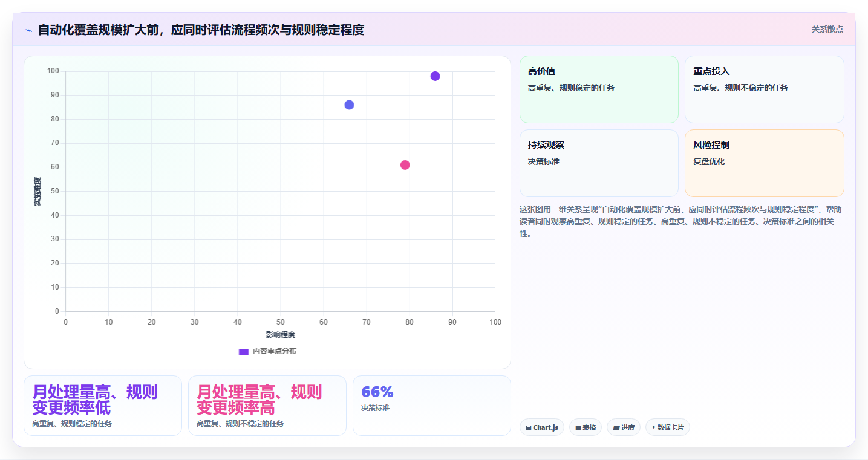Click the square icon in the 表格 tag
The width and height of the screenshot is (868, 460).
point(578,427)
